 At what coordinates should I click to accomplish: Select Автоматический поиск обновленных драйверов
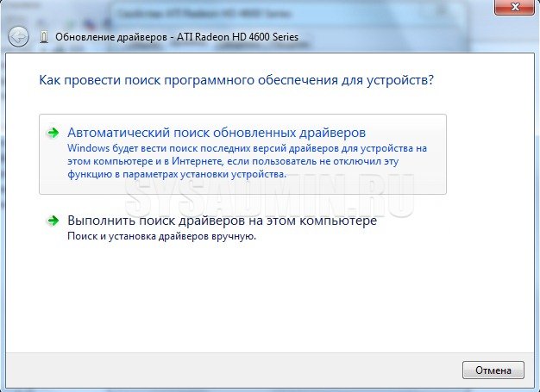coord(217,133)
